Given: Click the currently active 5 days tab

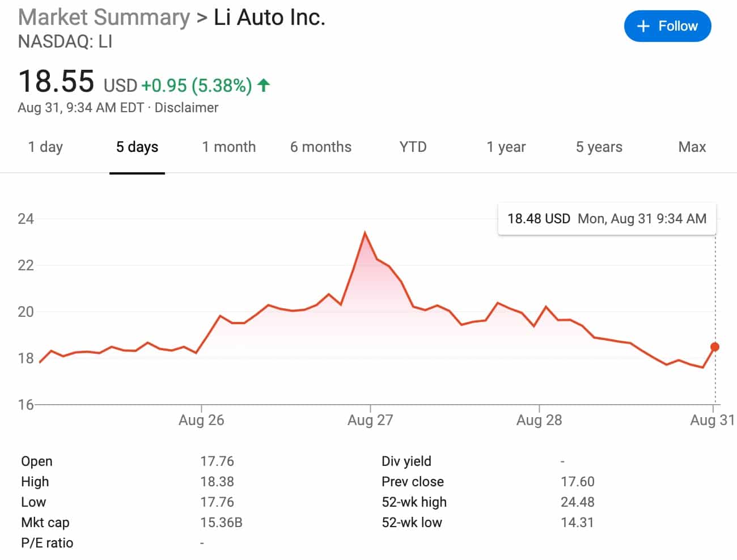Looking at the screenshot, I should [x=137, y=147].
